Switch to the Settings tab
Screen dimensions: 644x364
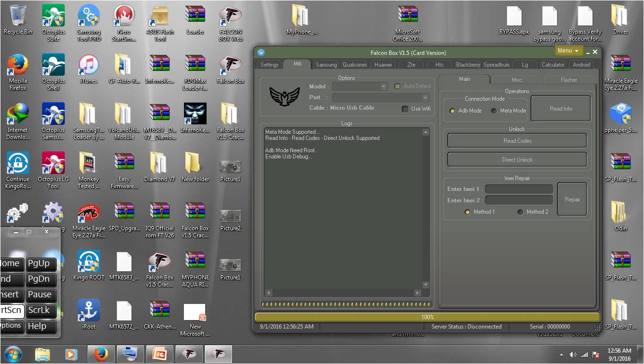[x=270, y=65]
